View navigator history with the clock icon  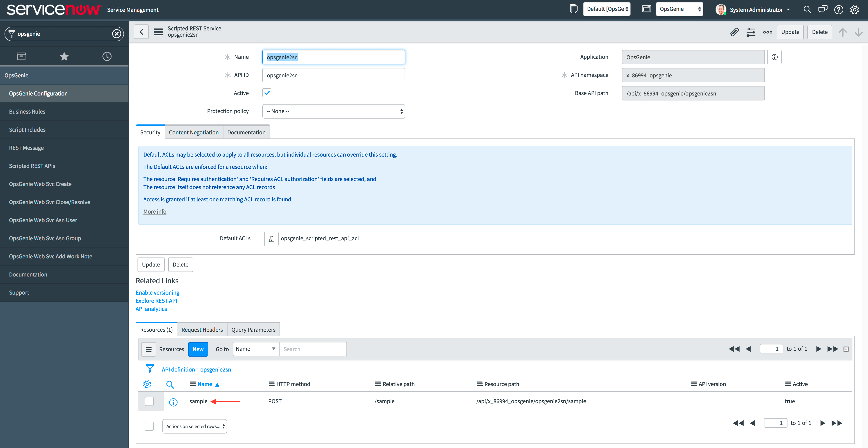click(x=107, y=56)
